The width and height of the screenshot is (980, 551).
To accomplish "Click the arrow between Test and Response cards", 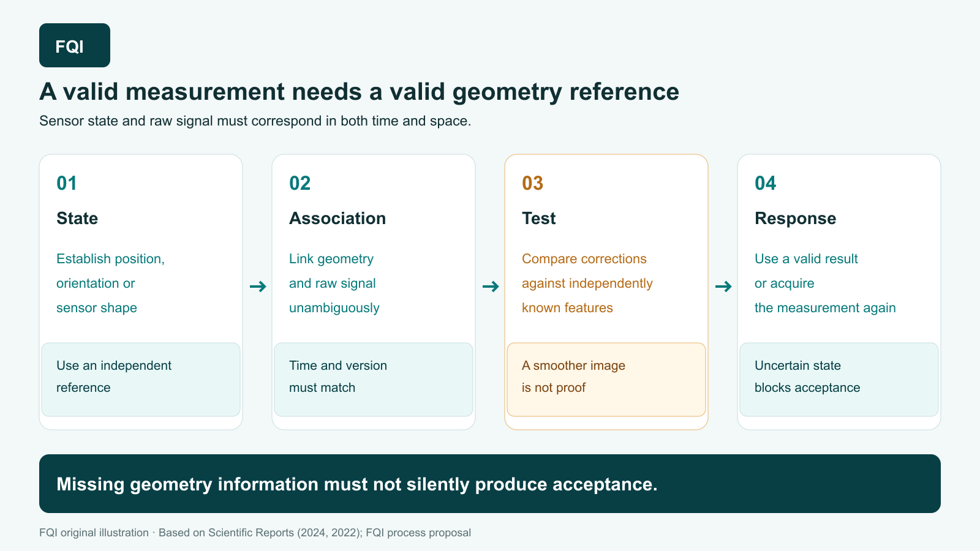I will coord(723,287).
